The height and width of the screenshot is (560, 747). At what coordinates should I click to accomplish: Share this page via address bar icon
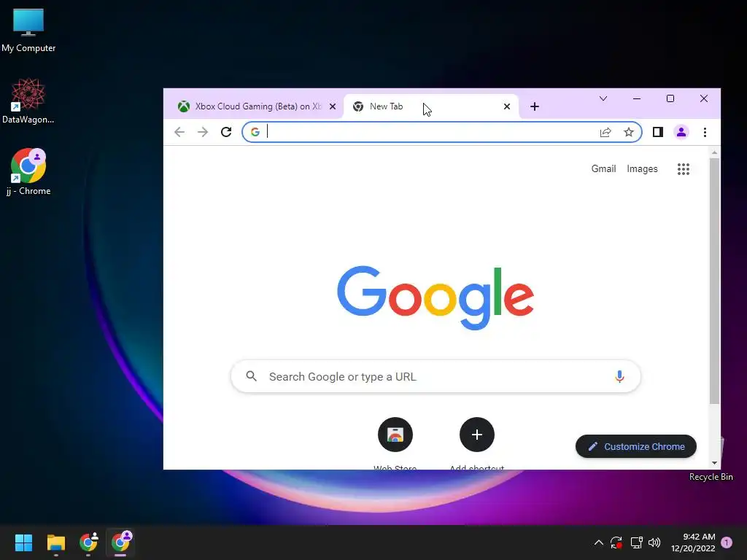(605, 132)
